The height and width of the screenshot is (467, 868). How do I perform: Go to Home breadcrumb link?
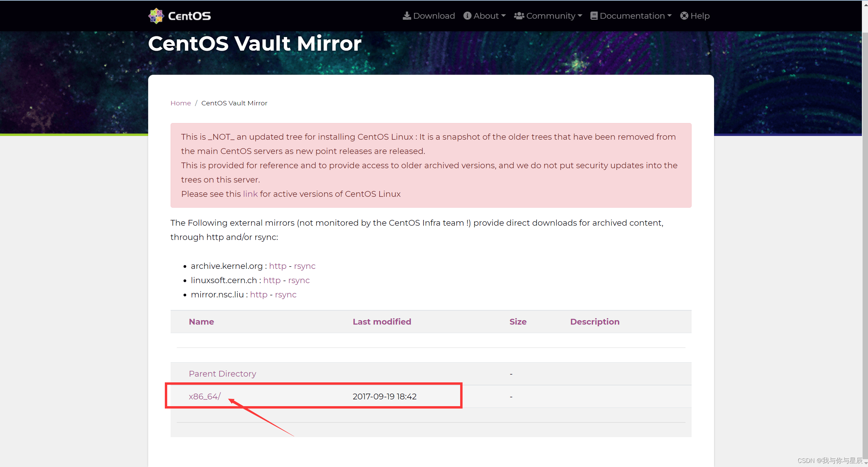pyautogui.click(x=180, y=103)
